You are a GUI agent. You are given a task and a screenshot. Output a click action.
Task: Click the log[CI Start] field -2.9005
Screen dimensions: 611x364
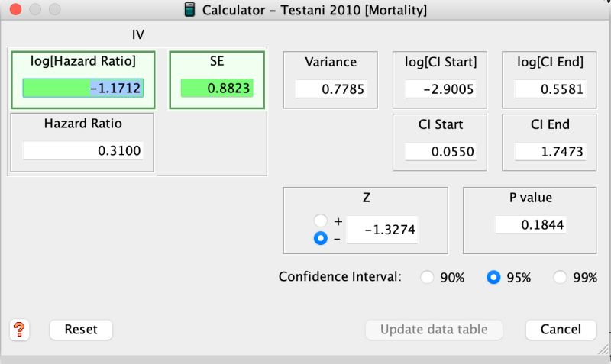click(441, 89)
